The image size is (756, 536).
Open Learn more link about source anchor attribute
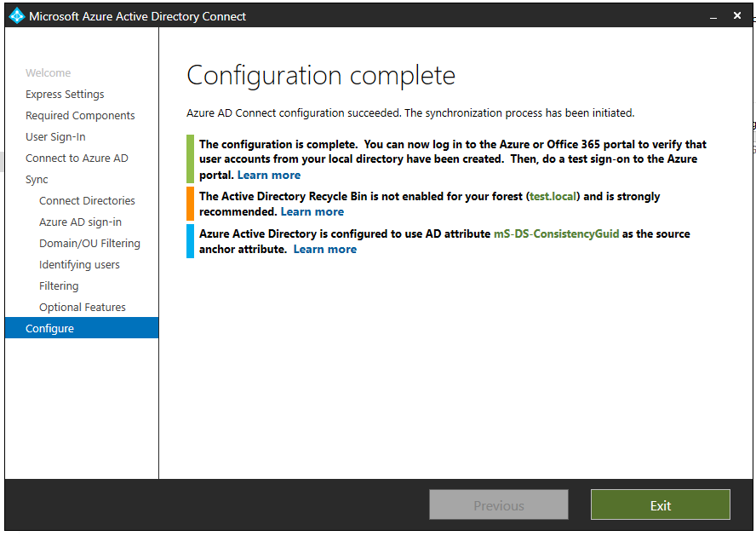(325, 250)
